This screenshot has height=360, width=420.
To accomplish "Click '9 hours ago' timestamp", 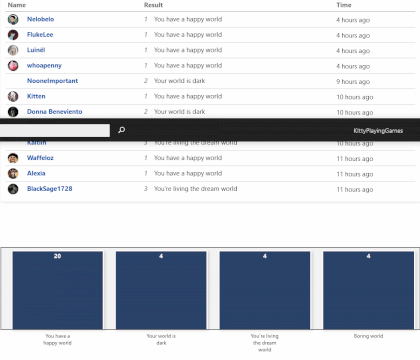I will point(353,82).
